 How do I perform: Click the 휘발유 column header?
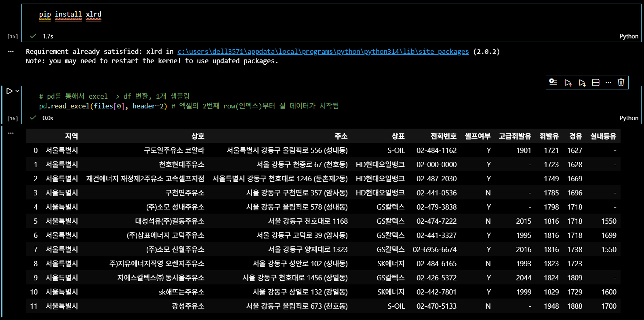click(549, 136)
